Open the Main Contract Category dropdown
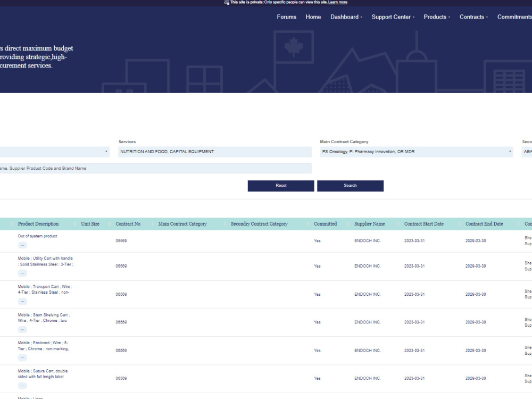Image resolution: width=532 pixels, height=399 pixels. coord(417,152)
